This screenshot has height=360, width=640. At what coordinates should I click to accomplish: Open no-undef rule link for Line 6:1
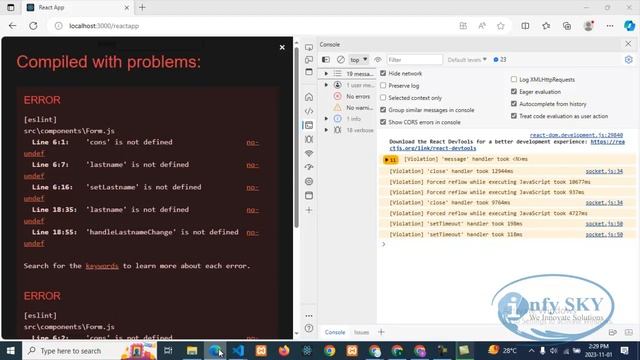pos(253,142)
